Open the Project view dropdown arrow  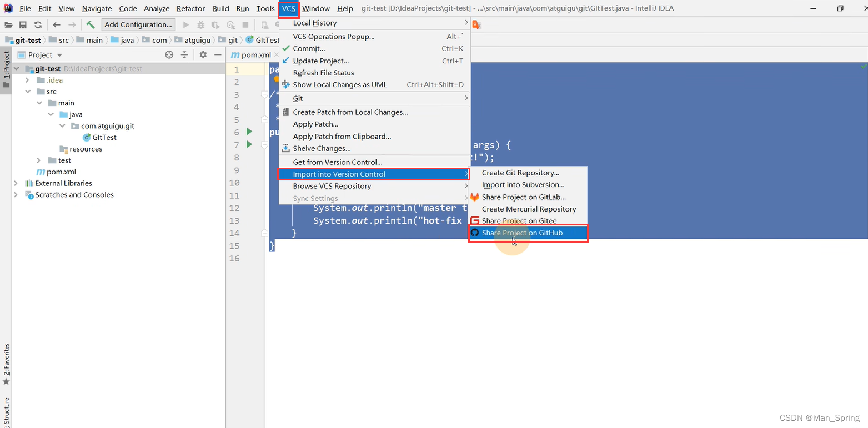(59, 55)
